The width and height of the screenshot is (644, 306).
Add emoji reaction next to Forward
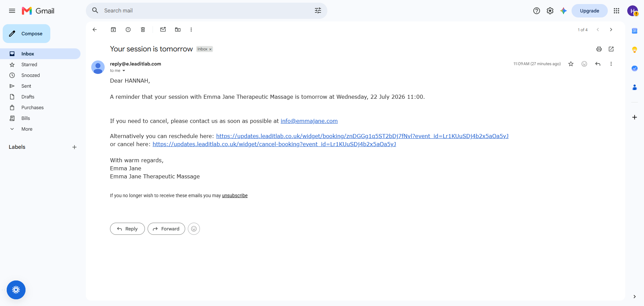coord(194,229)
